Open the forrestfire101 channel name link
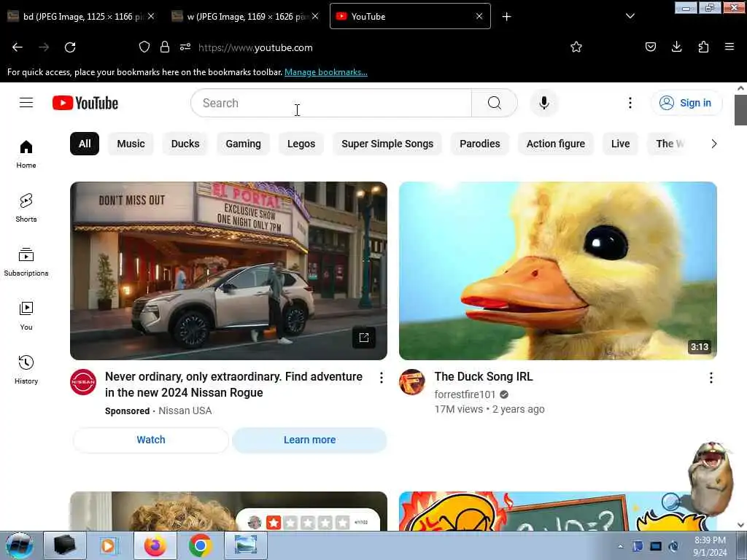This screenshot has width=747, height=560. pos(465,394)
